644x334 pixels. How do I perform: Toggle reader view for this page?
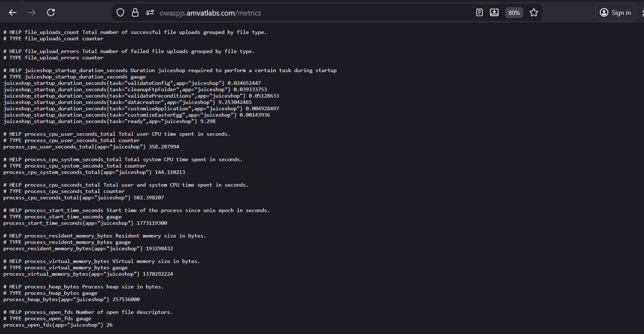tap(479, 13)
